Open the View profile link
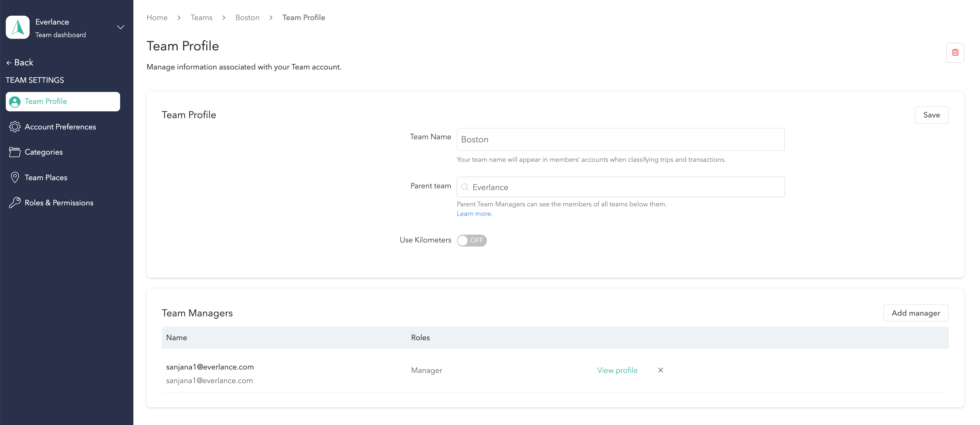Viewport: 980px width, 425px height. (617, 370)
